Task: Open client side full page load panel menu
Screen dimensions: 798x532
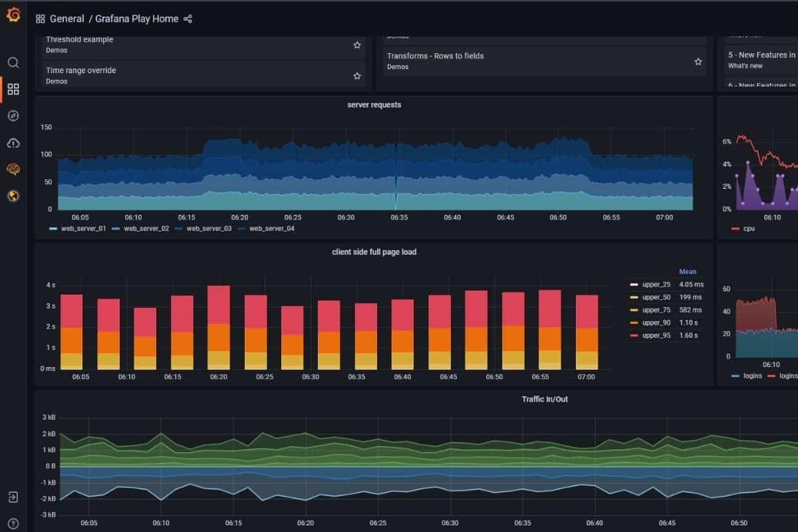Action: [x=374, y=252]
